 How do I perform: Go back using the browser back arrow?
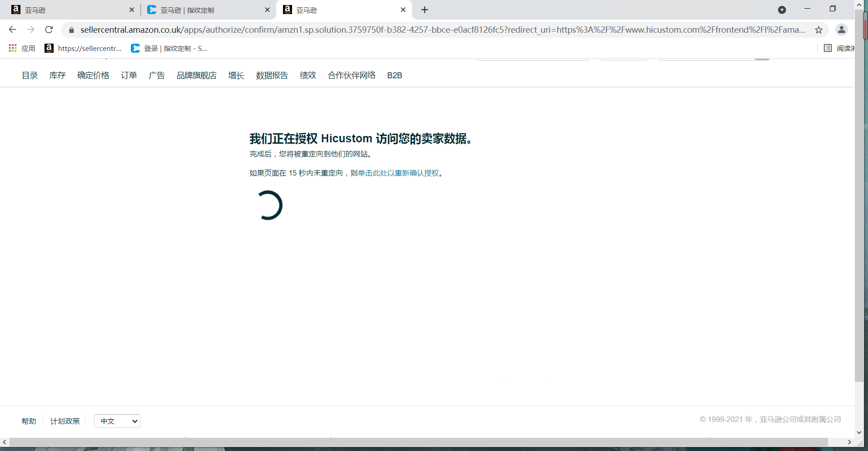[x=12, y=30]
